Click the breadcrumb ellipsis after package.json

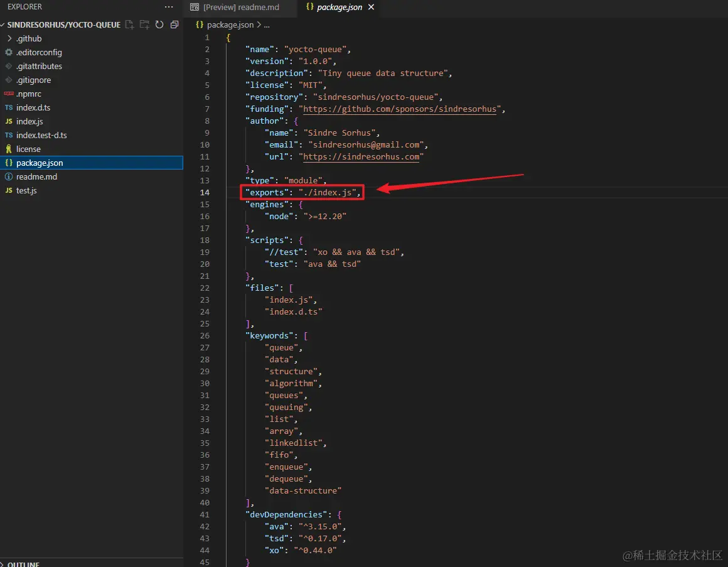267,25
